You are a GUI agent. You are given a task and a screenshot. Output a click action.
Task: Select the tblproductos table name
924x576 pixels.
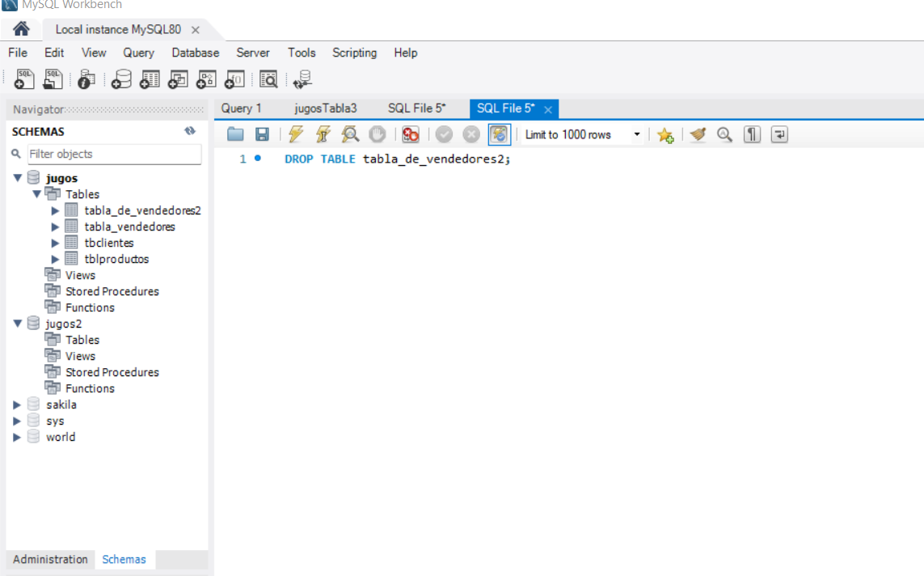(116, 259)
